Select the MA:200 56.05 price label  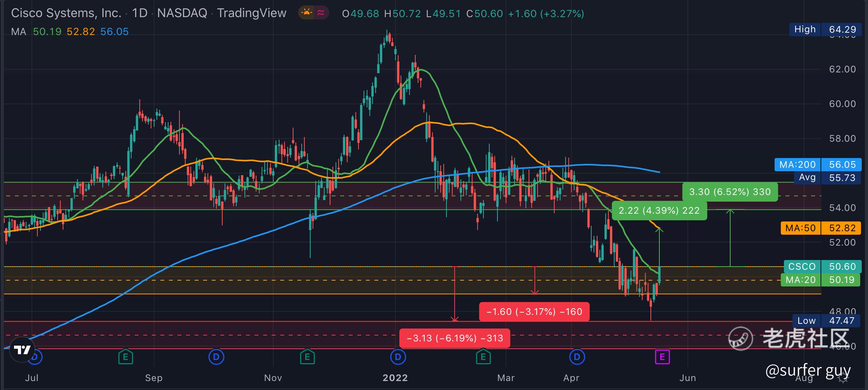pos(818,165)
